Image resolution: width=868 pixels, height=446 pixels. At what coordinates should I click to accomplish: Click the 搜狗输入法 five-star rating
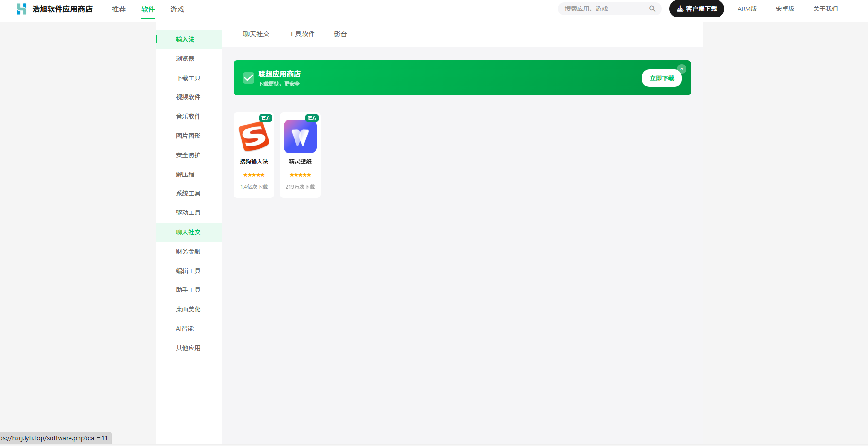click(x=254, y=175)
